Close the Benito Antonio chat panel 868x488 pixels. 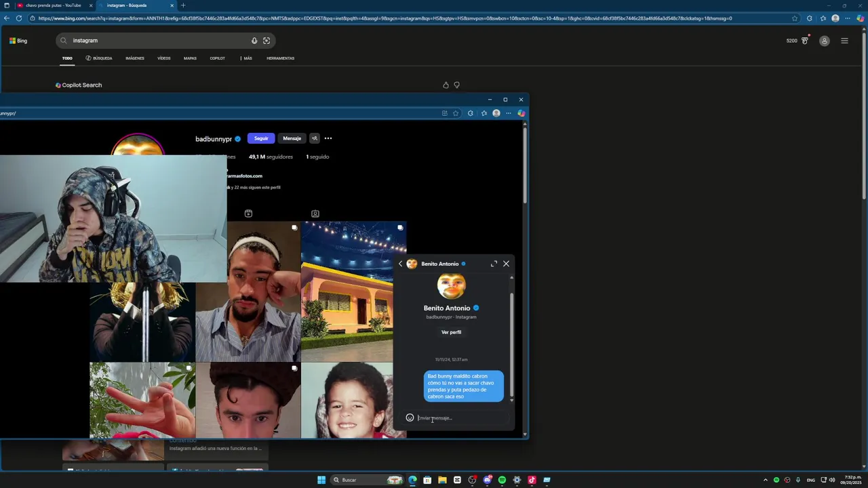[506, 264]
